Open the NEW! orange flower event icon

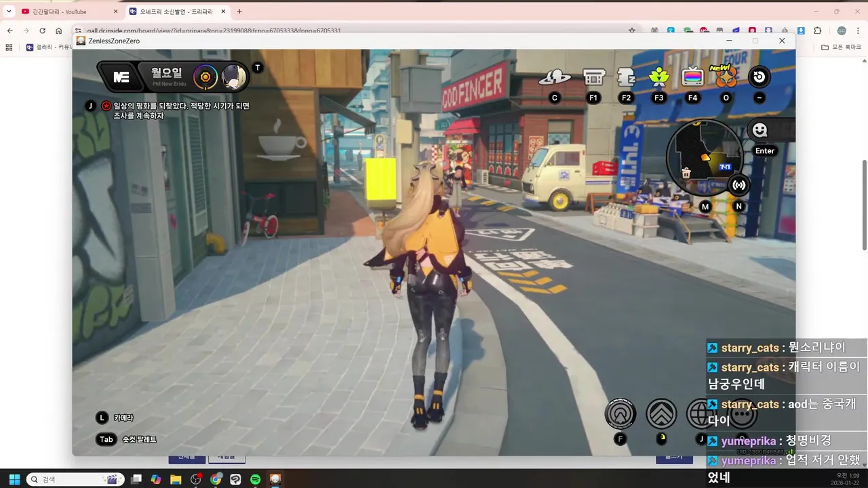(726, 76)
